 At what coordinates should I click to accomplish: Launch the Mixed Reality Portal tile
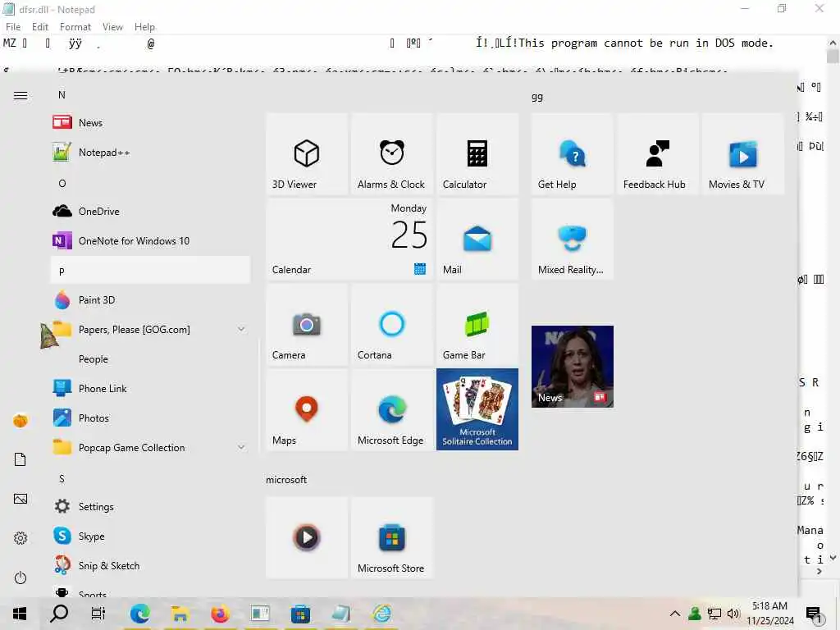click(x=572, y=239)
